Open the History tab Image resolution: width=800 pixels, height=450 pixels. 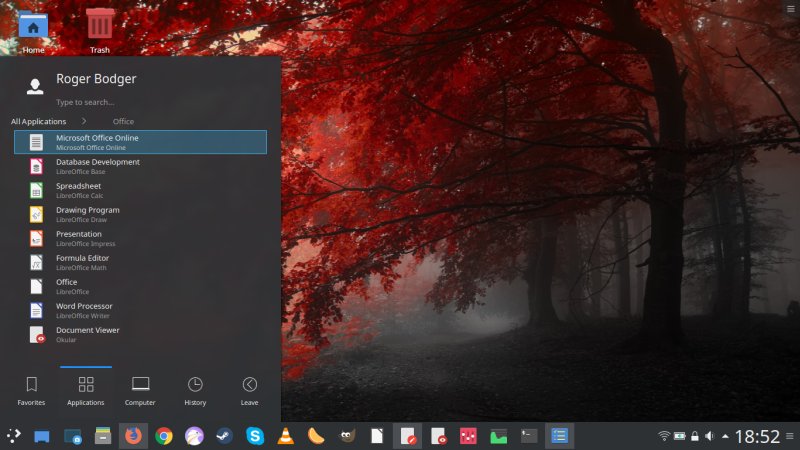pos(195,390)
